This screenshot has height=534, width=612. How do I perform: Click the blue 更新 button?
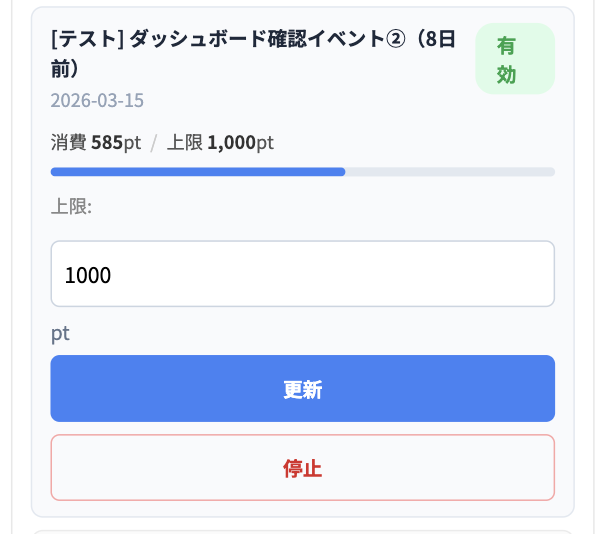coord(302,389)
